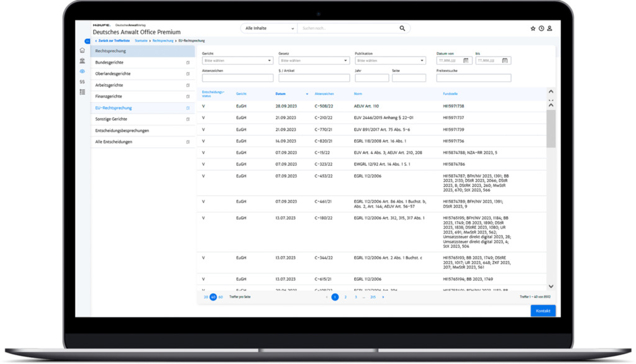Viewport: 636px width, 364px height.
Task: Open the Alle Inhalte dropdown
Action: tap(269, 29)
